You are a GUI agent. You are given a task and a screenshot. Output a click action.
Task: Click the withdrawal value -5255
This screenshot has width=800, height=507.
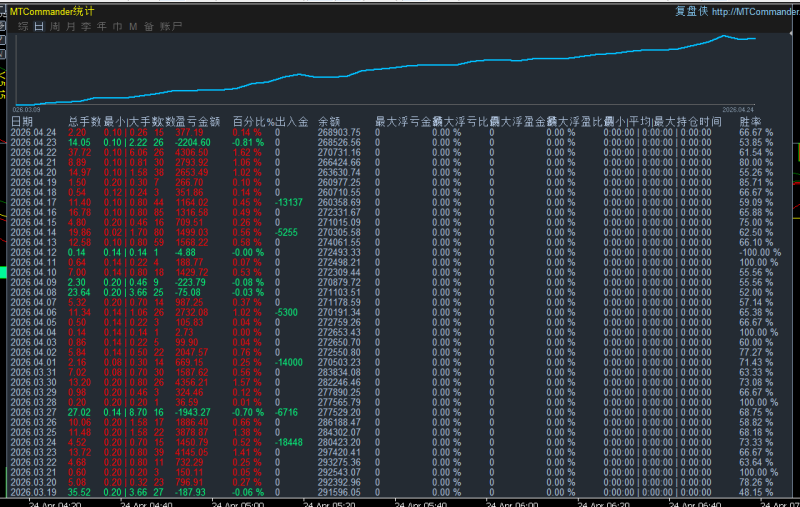(x=286, y=233)
